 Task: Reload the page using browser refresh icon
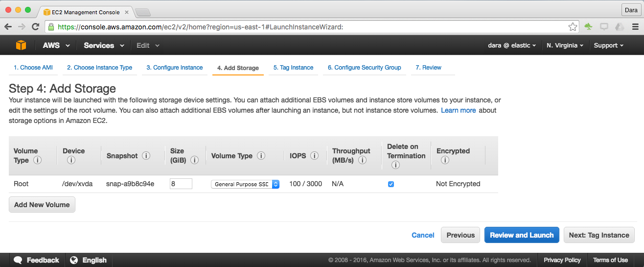click(x=35, y=27)
